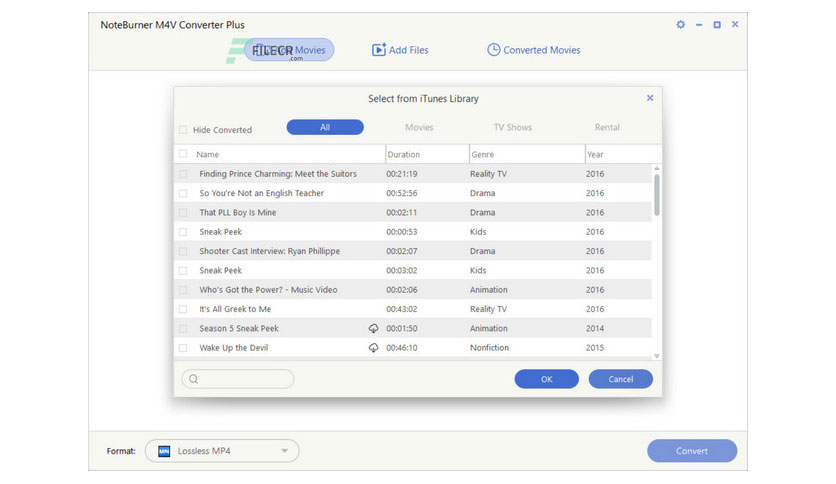Focus the library search field
This screenshot has width=836, height=484.
238,379
